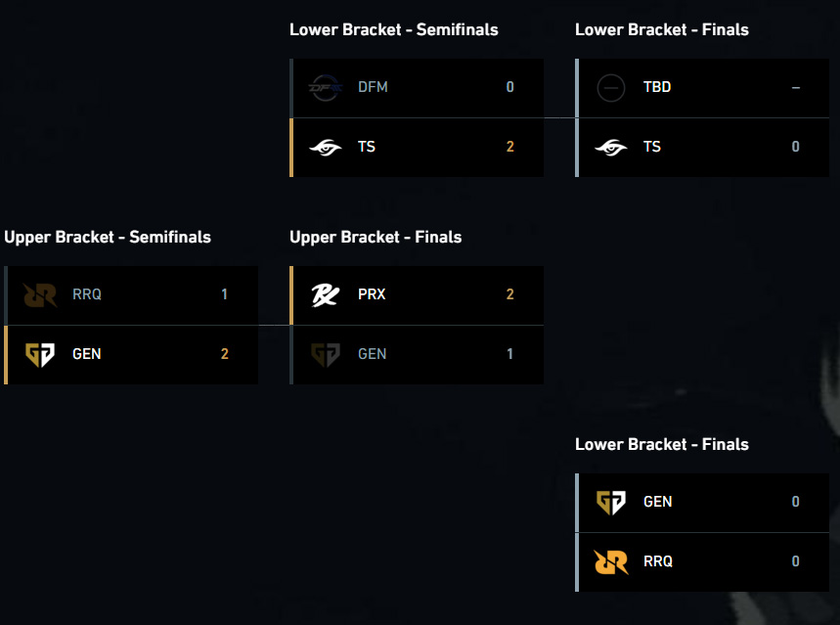Viewport: 840px width, 625px height.
Task: Click the Upper Bracket - Semifinals heading
Action: pyautogui.click(x=108, y=237)
